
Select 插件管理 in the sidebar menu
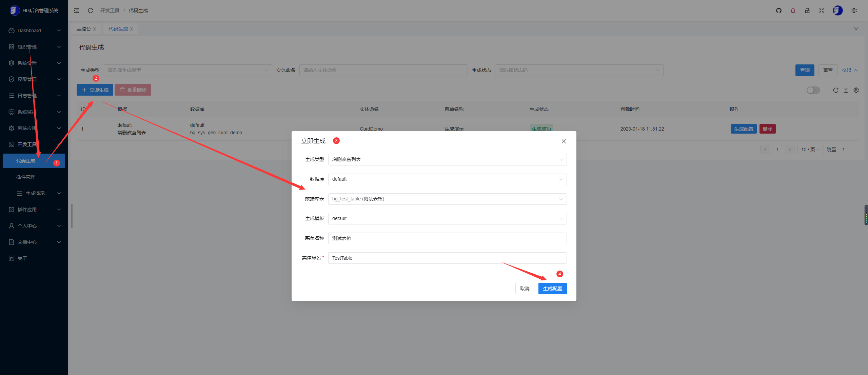click(25, 177)
